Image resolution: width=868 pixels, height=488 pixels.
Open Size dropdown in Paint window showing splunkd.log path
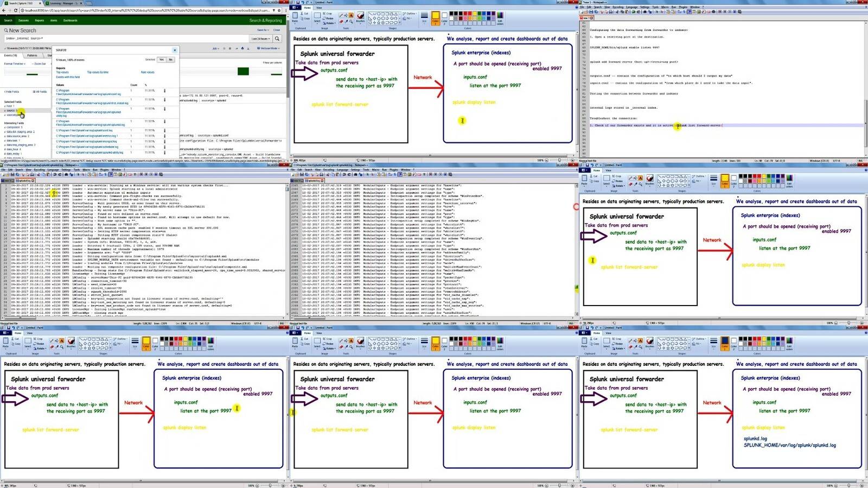[x=713, y=343]
